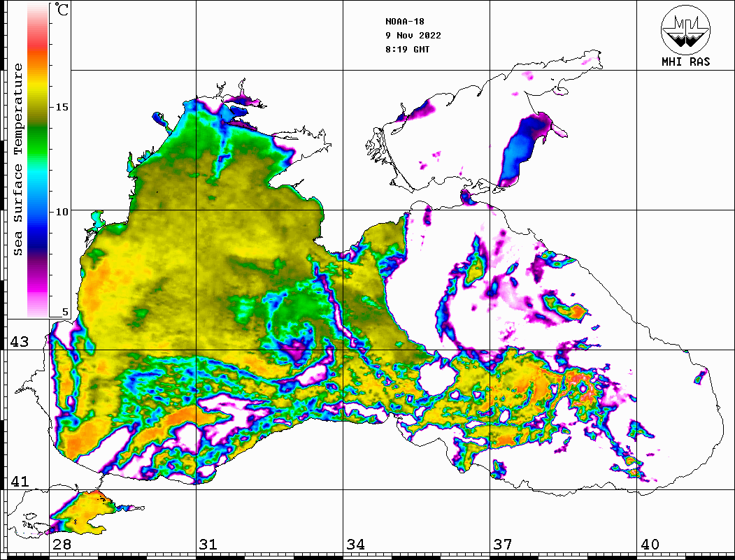Click the temperature color scale bar
This screenshot has width=735, height=560.
38,160
